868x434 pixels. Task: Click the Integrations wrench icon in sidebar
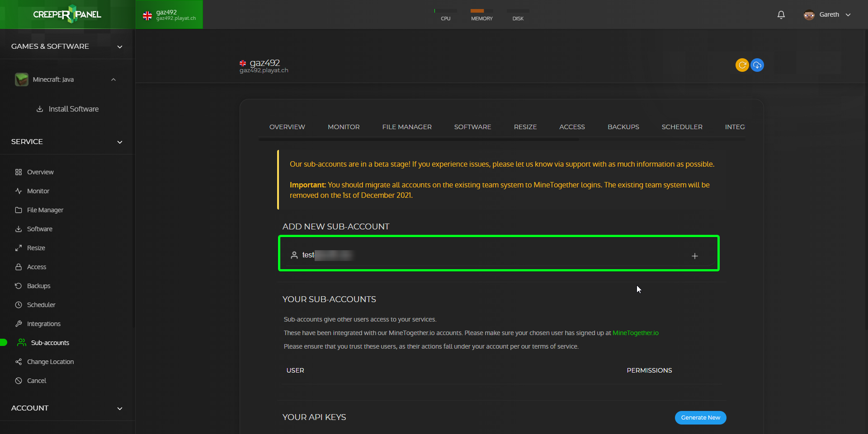(19, 324)
